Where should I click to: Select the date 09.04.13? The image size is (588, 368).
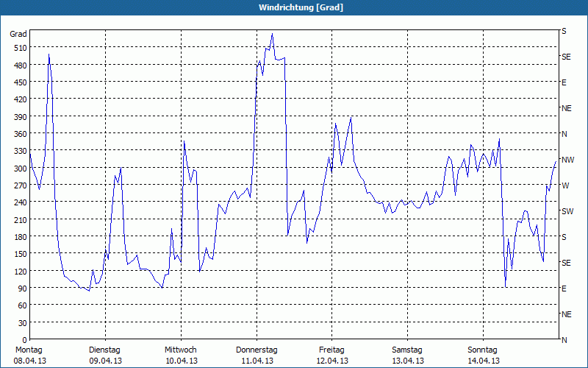[x=105, y=361]
